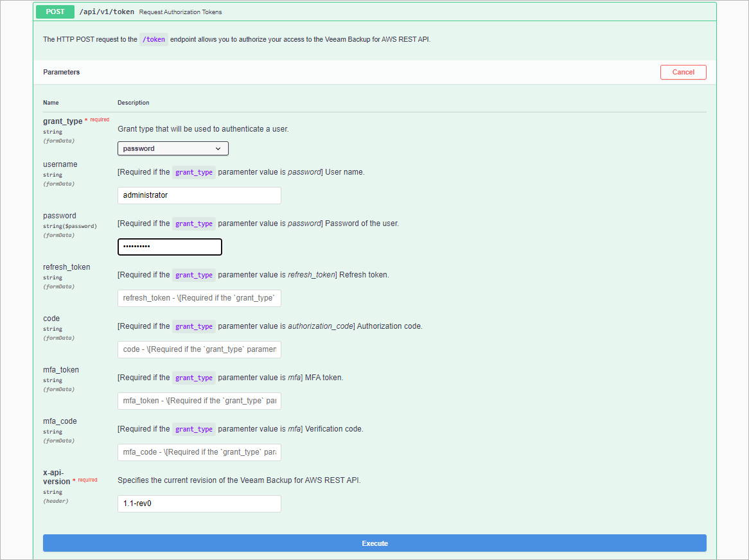
Task: Click the Parameters section heading
Action: (62, 72)
